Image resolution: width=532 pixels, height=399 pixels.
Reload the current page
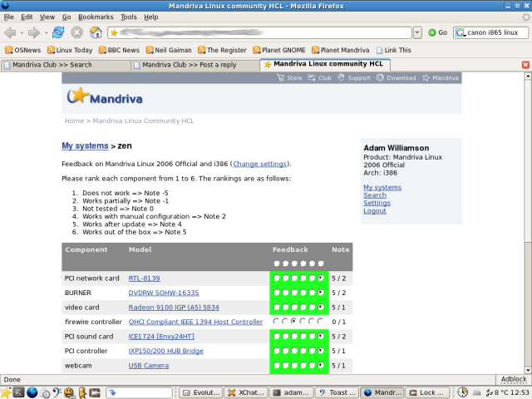58,32
